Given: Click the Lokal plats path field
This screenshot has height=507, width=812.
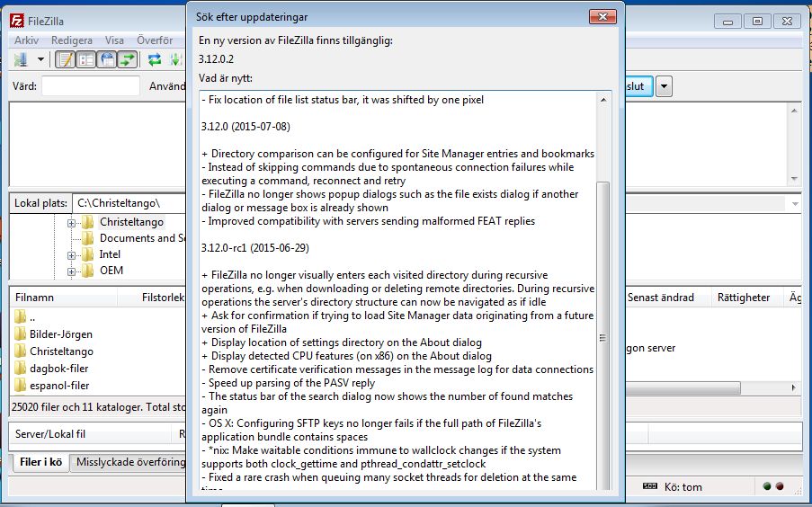Looking at the screenshot, I should coord(129,203).
